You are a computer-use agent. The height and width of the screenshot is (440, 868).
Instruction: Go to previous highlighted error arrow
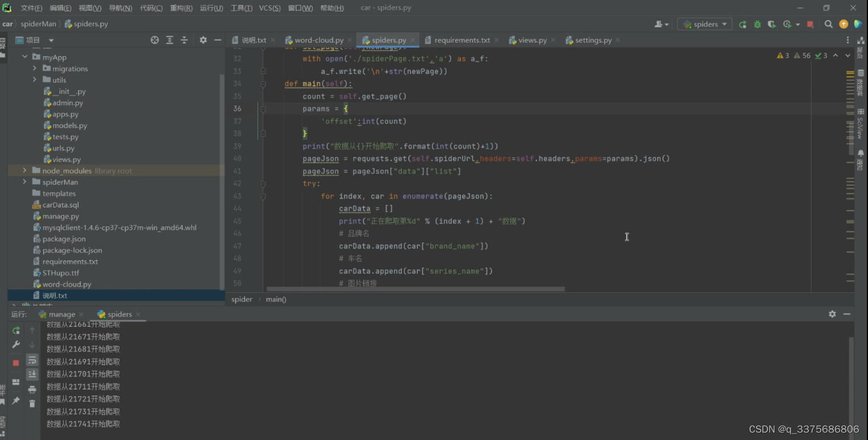point(836,56)
